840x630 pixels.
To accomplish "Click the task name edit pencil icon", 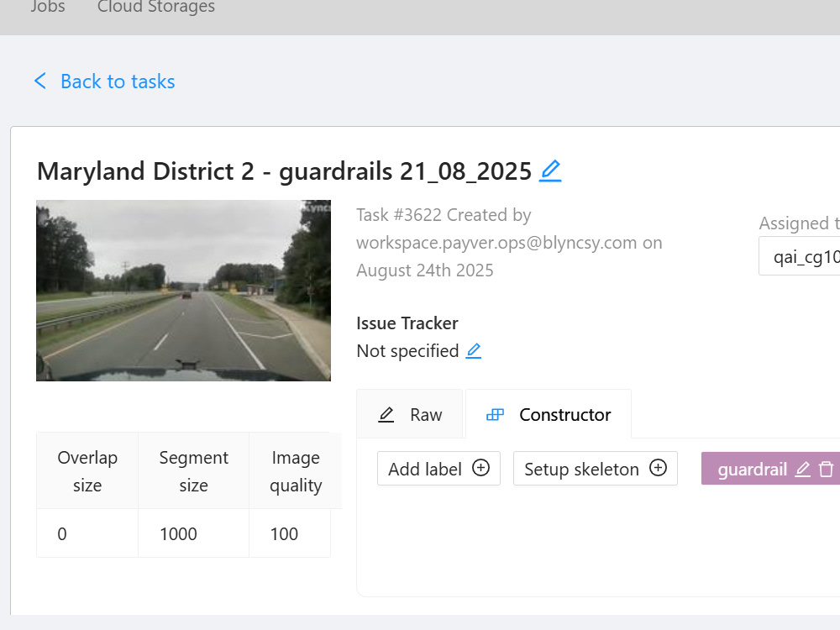I will click(550, 171).
